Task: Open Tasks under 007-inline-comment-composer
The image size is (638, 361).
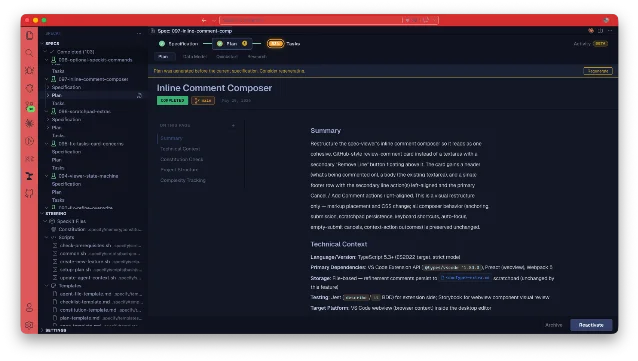Action: [58, 103]
